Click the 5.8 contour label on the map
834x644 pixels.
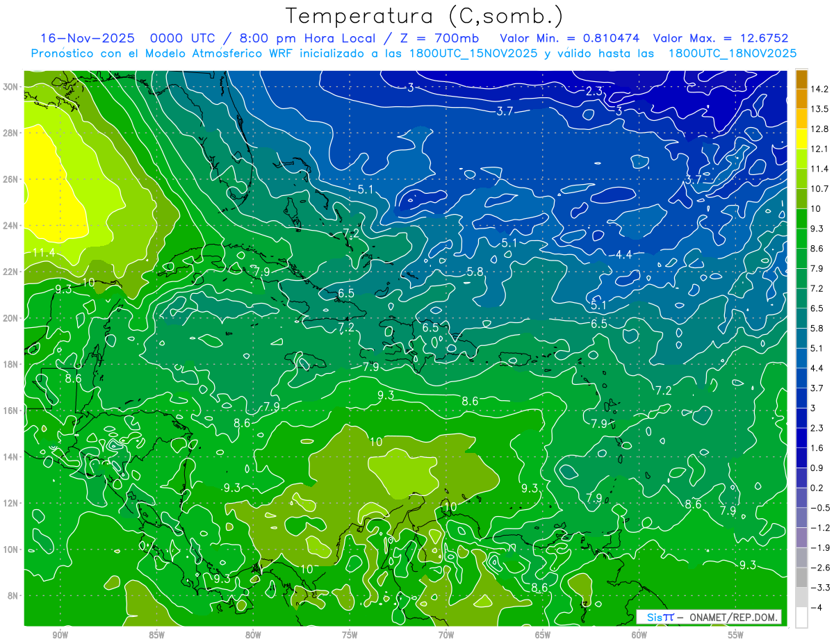click(x=475, y=272)
